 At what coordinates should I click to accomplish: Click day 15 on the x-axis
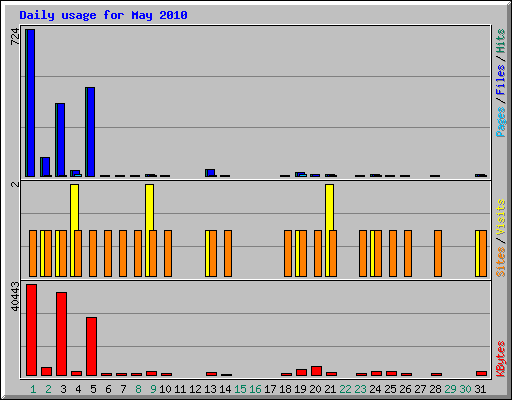pos(240,389)
